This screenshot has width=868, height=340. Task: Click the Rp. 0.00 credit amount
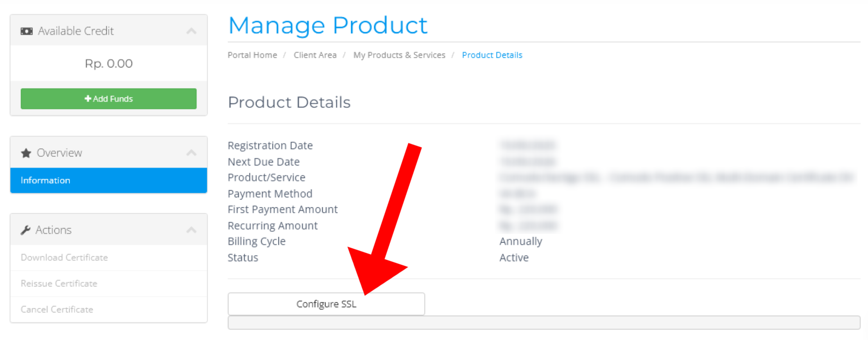coord(109,63)
